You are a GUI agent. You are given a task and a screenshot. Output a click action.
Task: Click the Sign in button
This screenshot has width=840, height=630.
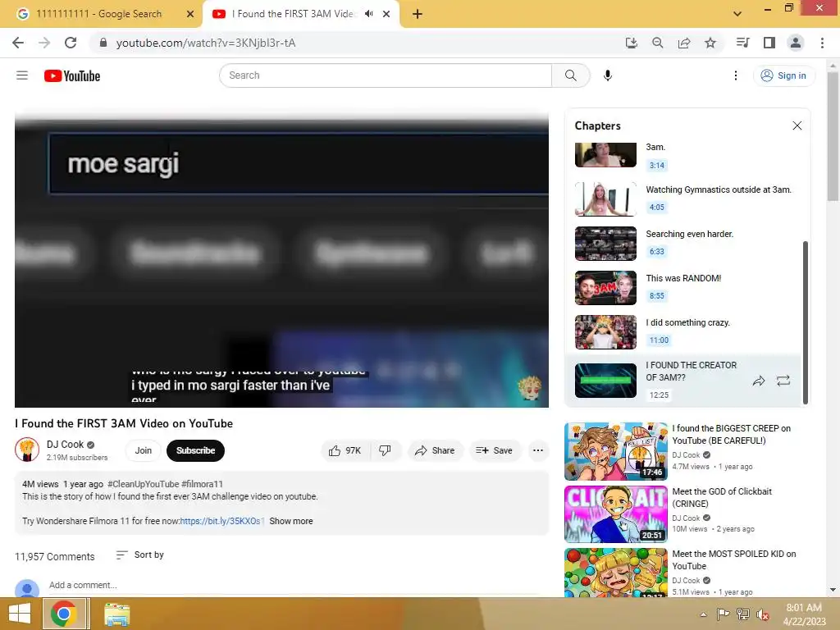[x=783, y=75]
